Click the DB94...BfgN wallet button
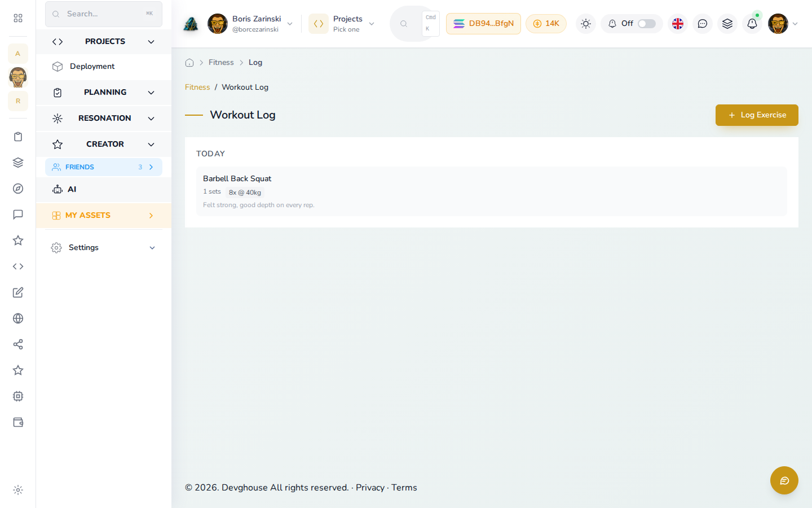The height and width of the screenshot is (508, 812). pyautogui.click(x=483, y=24)
